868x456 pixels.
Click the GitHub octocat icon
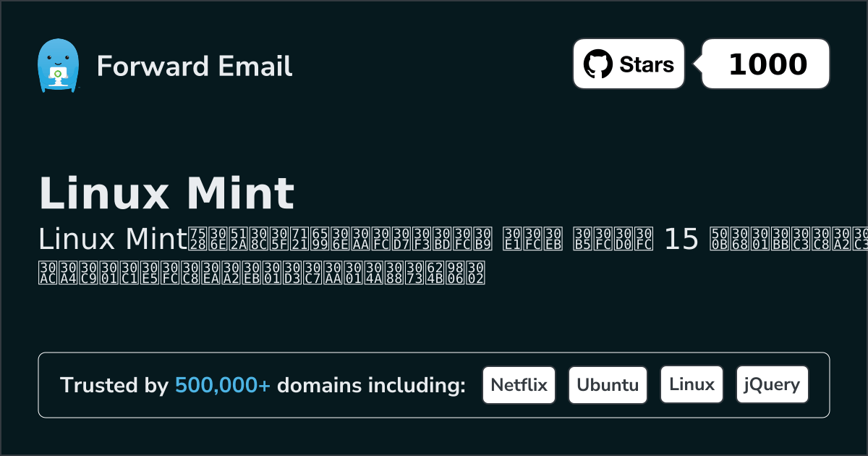(x=598, y=64)
